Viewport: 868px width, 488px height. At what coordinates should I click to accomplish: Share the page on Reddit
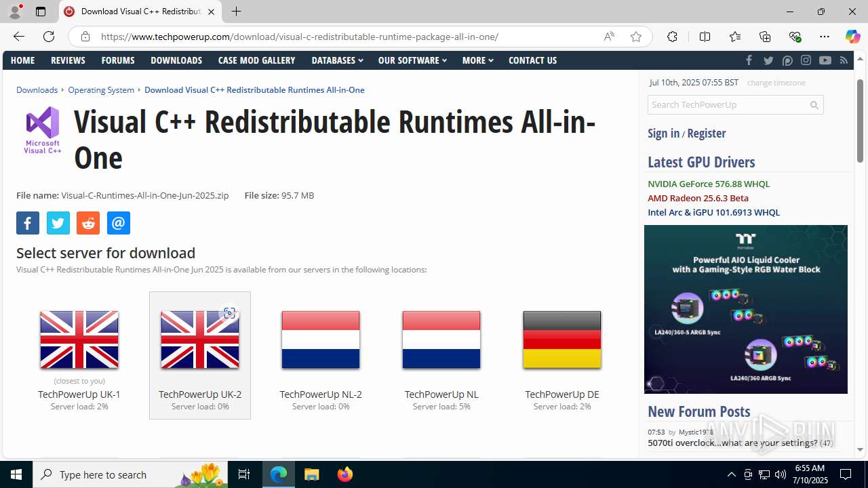click(88, 223)
